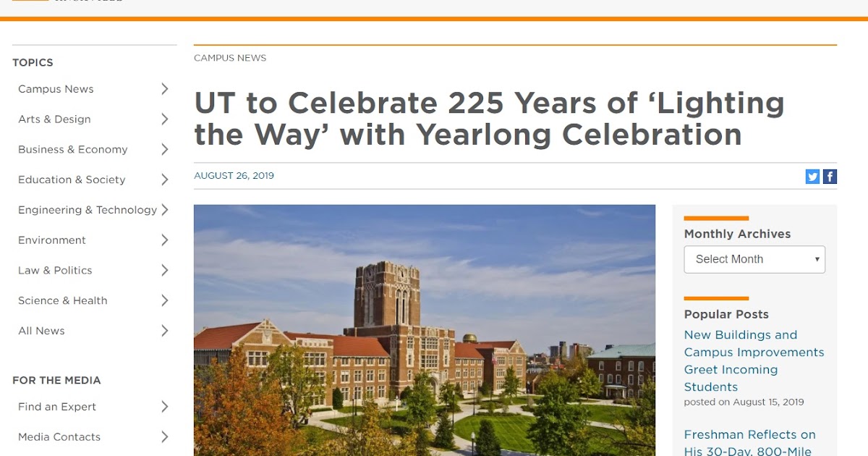This screenshot has width=868, height=456.
Task: Open the Campus News breadcrumb above the headline
Action: coord(229,57)
